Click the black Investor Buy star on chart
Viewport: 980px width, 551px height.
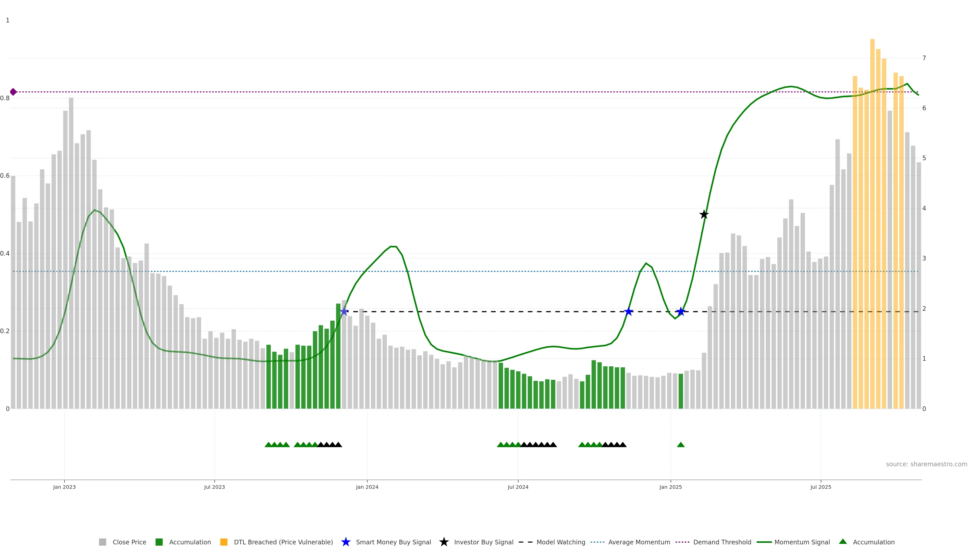coord(704,215)
